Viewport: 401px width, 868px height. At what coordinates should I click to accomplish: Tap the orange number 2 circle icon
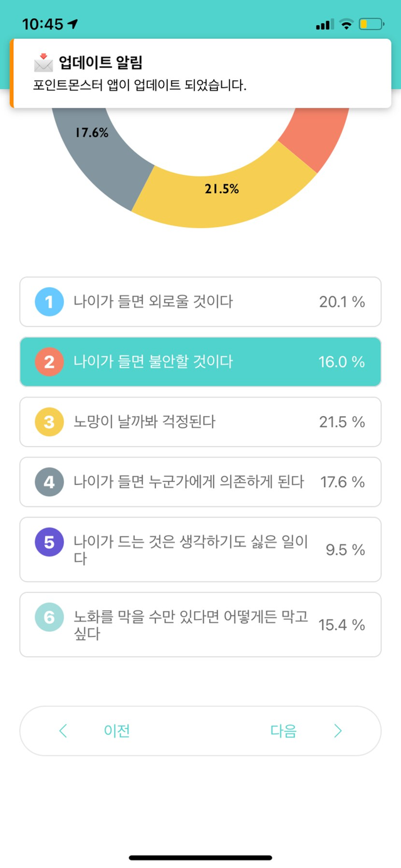(x=49, y=362)
